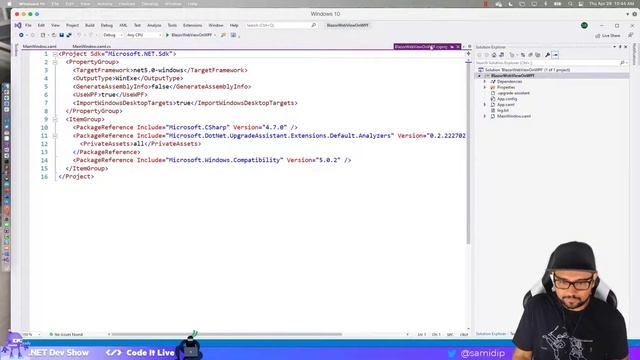
Task: Open the Analyze menu
Action: click(154, 25)
